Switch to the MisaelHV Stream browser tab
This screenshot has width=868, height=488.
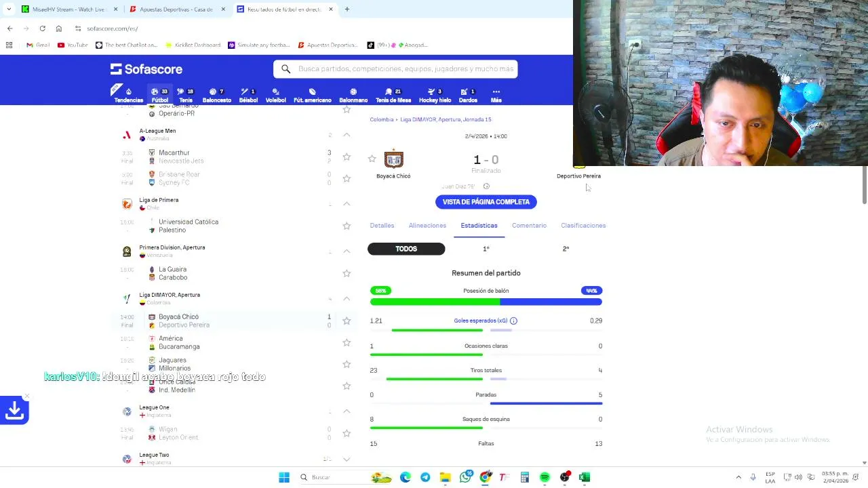pos(70,9)
